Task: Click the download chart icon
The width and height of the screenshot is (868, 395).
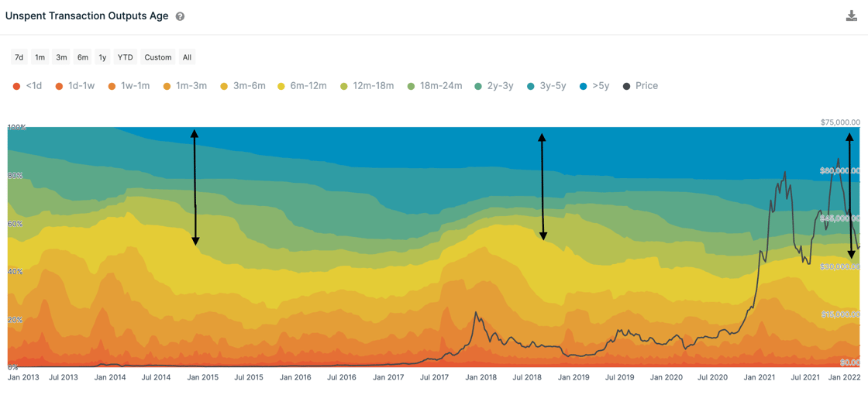Action: (x=851, y=16)
